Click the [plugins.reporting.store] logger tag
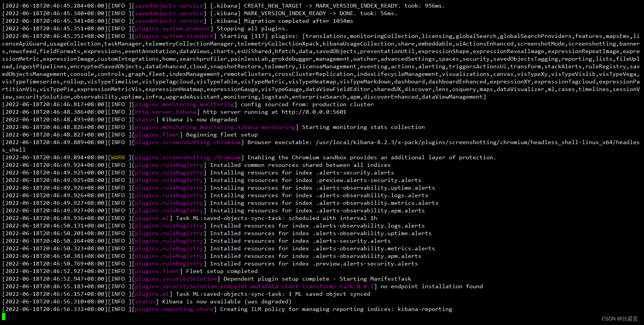644x325 pixels. point(174,309)
